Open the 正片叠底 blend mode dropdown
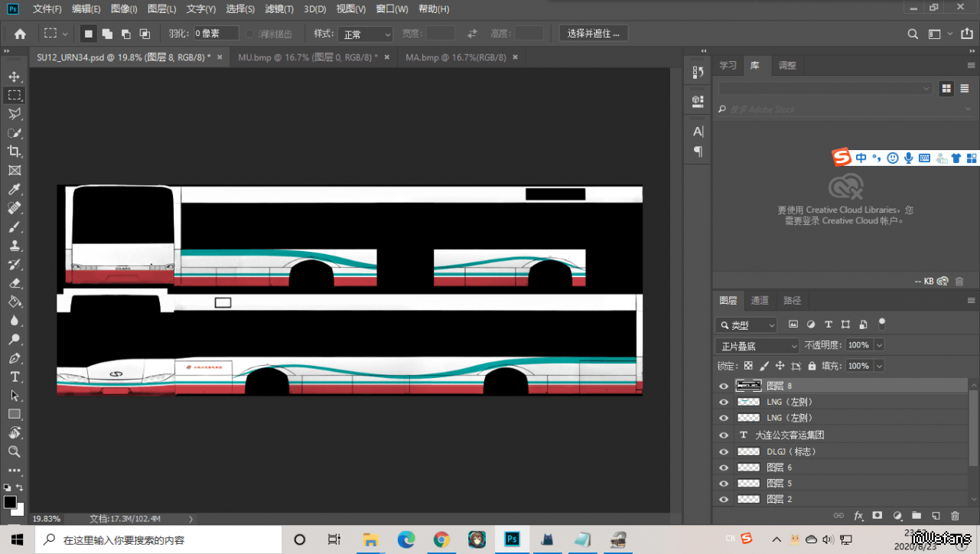 pyautogui.click(x=757, y=346)
